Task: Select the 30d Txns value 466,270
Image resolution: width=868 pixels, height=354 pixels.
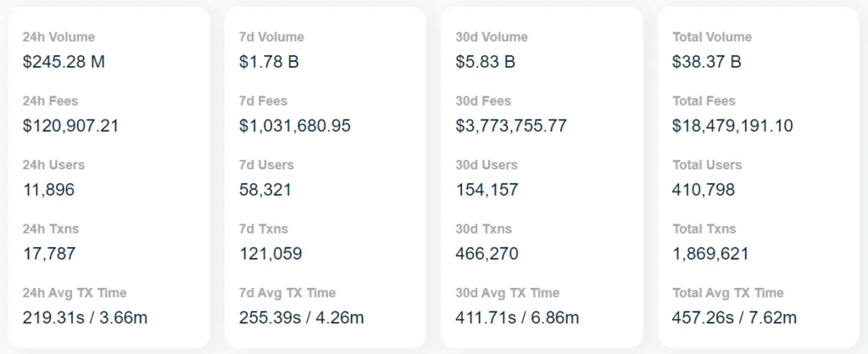Action: (487, 254)
